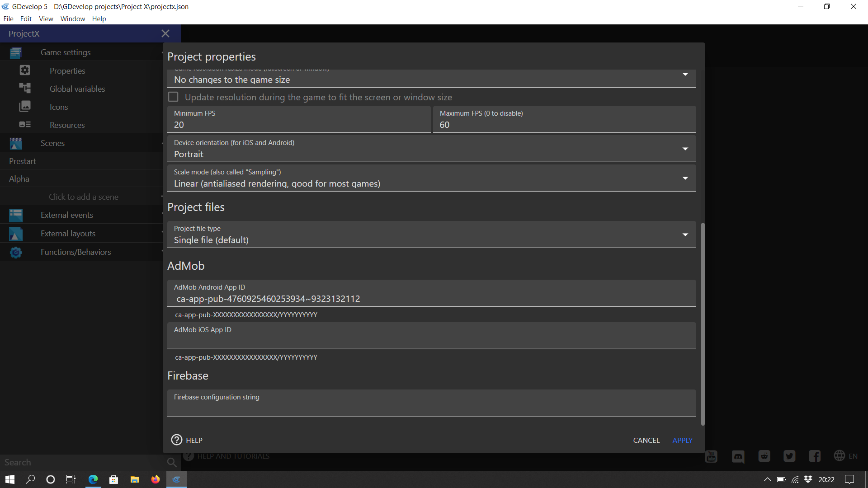Open the Help menu item
Viewport: 868px width, 488px height.
coord(99,19)
